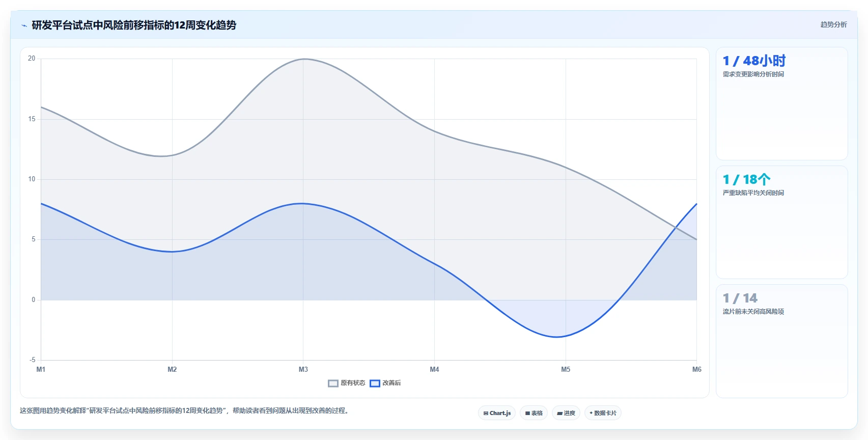
Task: Open the 1 / 48小时 analysis time card
Action: tap(781, 104)
